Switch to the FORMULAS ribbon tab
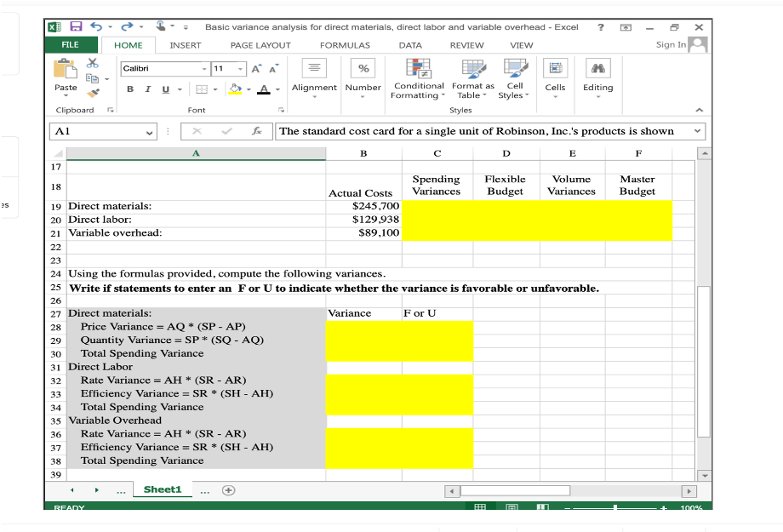The image size is (783, 532). (343, 45)
